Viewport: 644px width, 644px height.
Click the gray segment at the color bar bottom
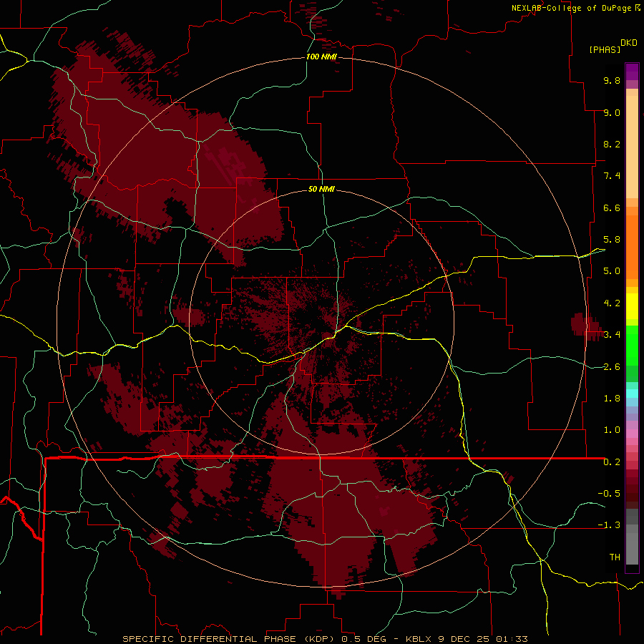632,548
